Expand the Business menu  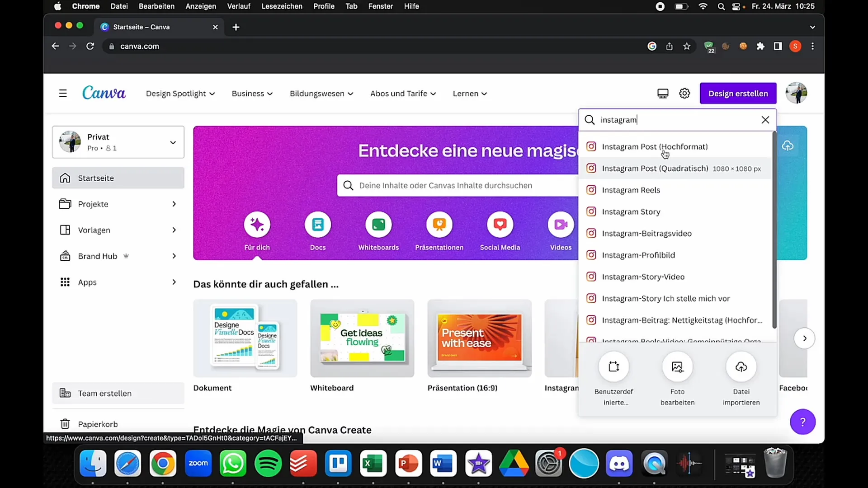coord(252,94)
